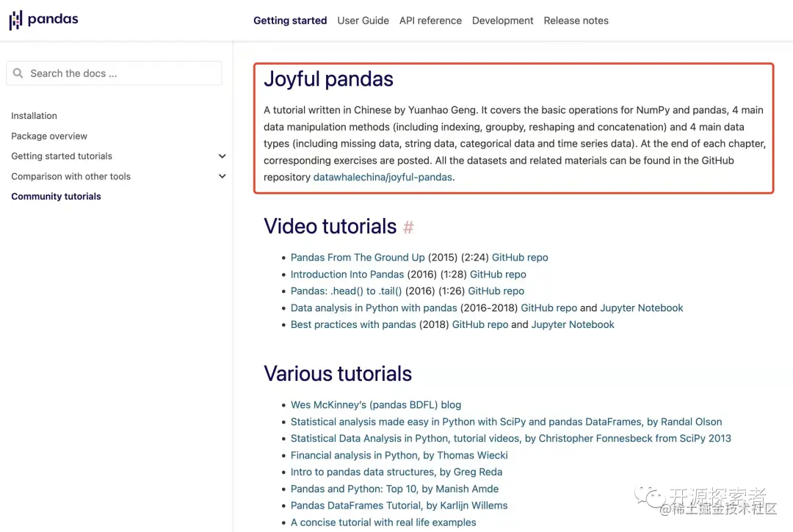Image resolution: width=793 pixels, height=532 pixels.
Task: Click the Video tutorials heading
Action: (330, 226)
